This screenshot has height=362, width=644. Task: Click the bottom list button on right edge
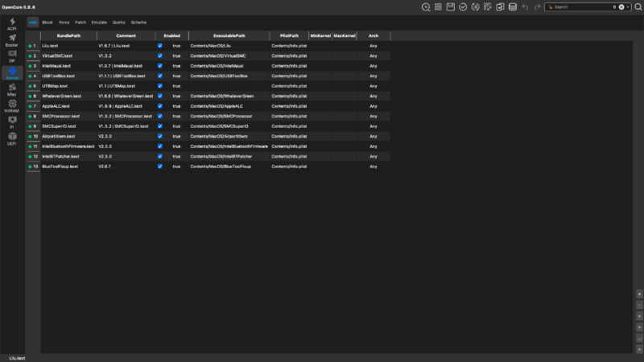coord(639,349)
